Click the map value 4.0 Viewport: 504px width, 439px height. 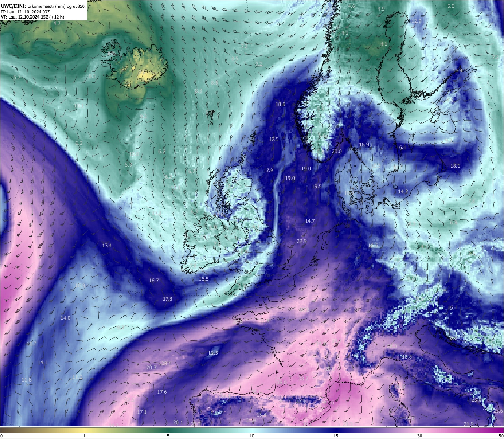click(345, 33)
